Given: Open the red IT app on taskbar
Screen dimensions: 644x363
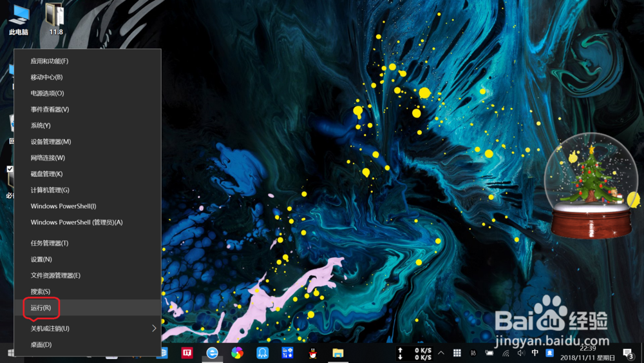Looking at the screenshot, I should point(187,353).
